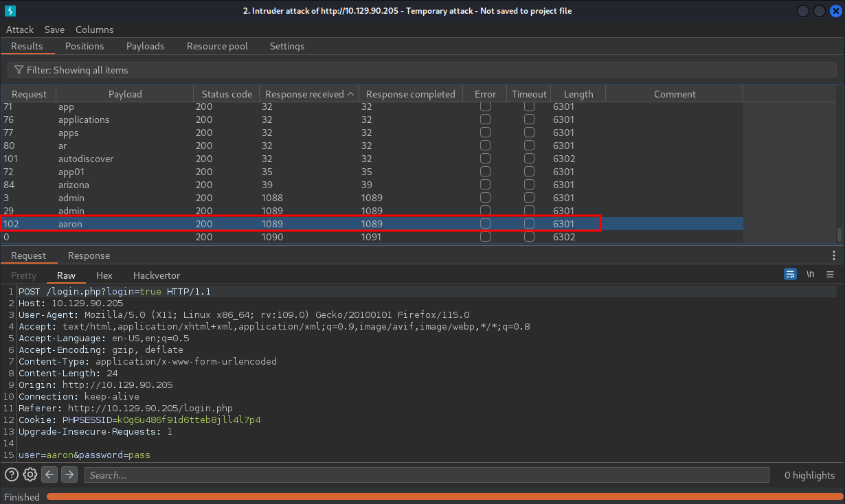
Task: Toggle Timeout checkbox for the arizona row
Action: click(529, 185)
